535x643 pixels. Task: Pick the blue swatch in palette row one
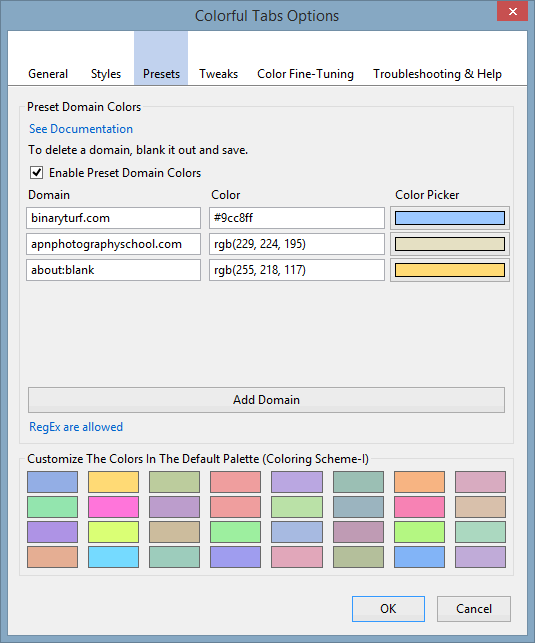click(52, 482)
